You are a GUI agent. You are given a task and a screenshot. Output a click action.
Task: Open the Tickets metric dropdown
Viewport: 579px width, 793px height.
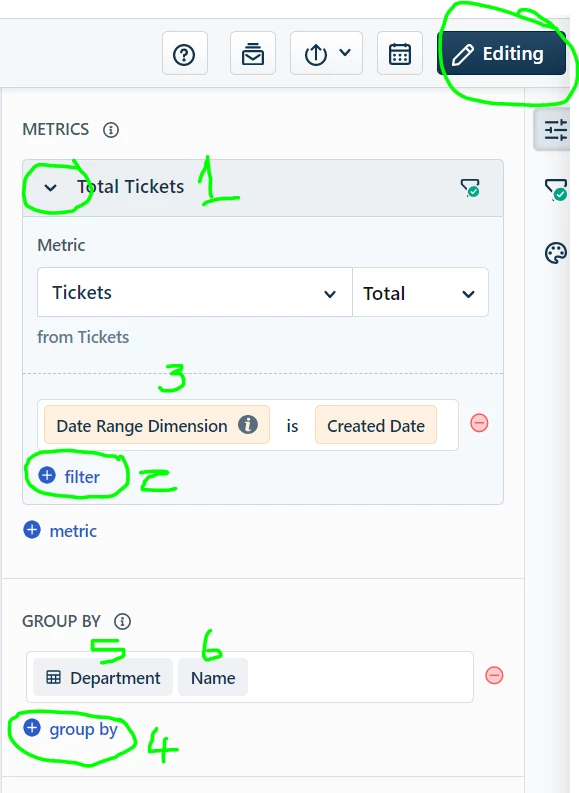[x=195, y=292]
